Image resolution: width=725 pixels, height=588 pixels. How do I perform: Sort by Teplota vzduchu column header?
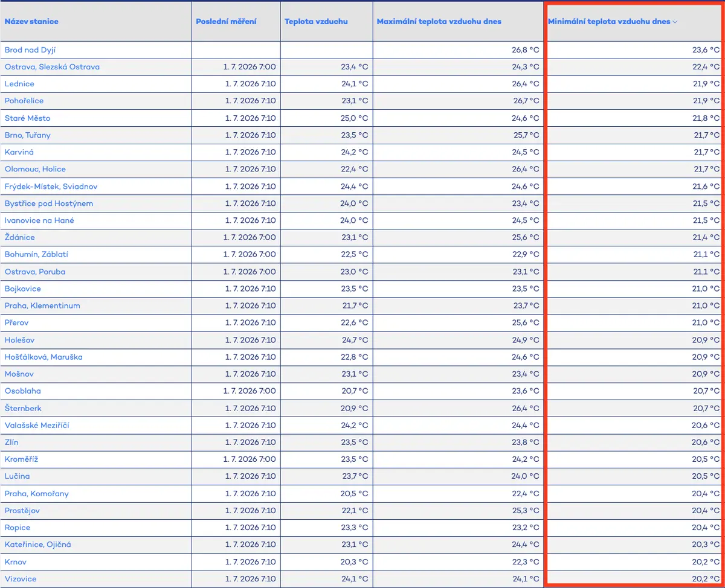click(316, 22)
